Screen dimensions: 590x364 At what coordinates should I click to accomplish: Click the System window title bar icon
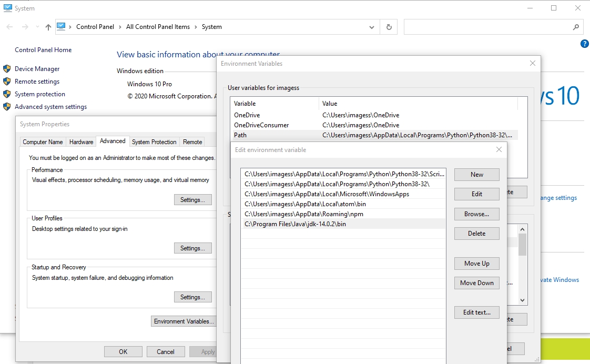click(7, 8)
